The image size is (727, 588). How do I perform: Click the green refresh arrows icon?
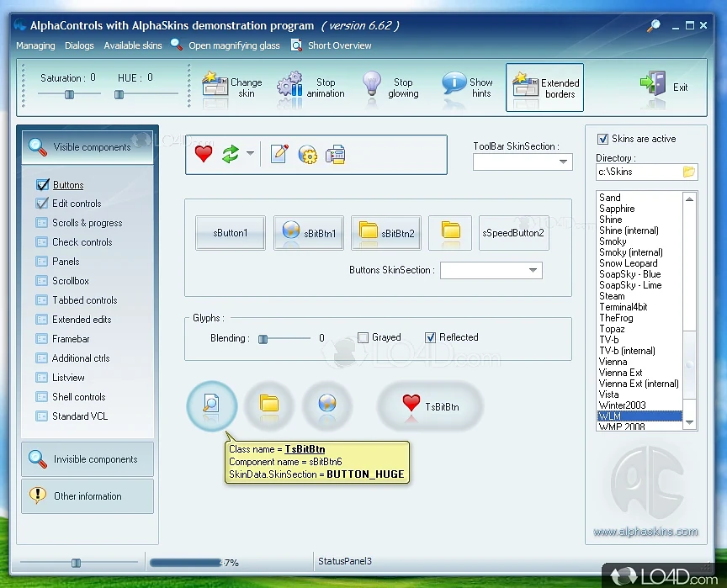230,154
